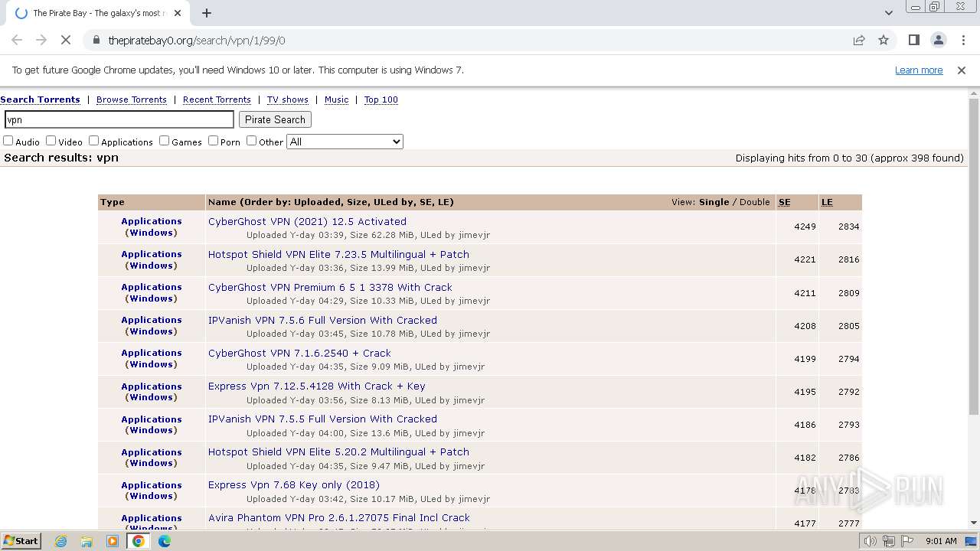Click the network tray icon
Viewport: 980px width, 551px height.
pos(888,541)
